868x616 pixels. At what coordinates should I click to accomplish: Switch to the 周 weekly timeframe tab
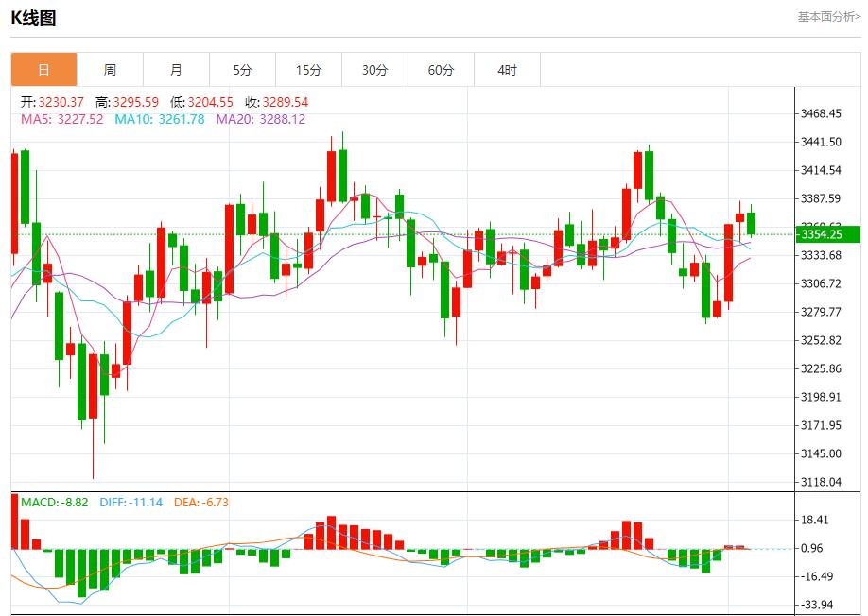coord(110,69)
